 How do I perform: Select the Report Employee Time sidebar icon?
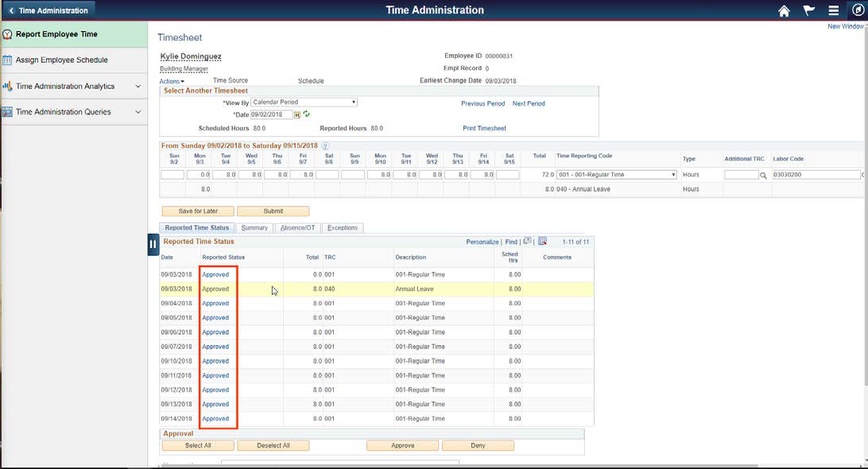click(x=8, y=34)
